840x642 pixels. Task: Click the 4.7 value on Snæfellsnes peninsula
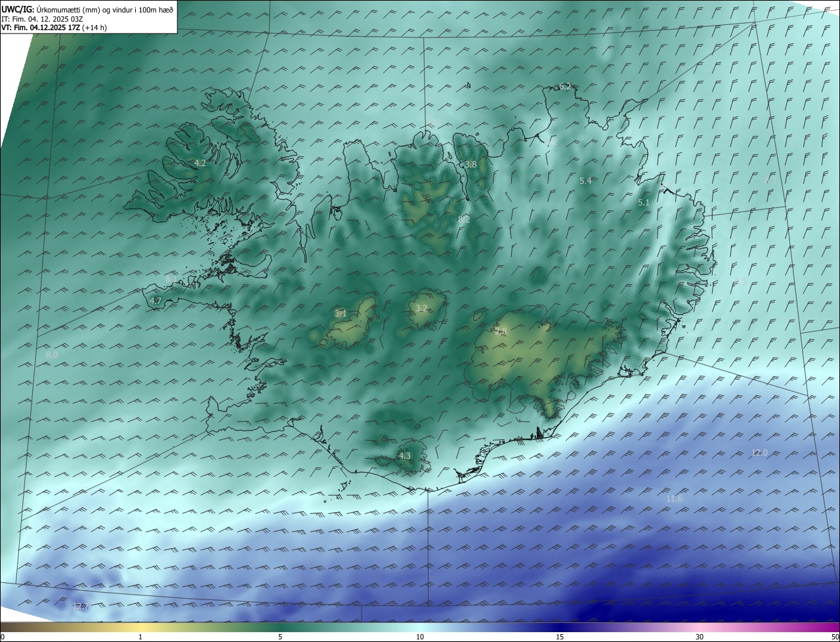[156, 301]
